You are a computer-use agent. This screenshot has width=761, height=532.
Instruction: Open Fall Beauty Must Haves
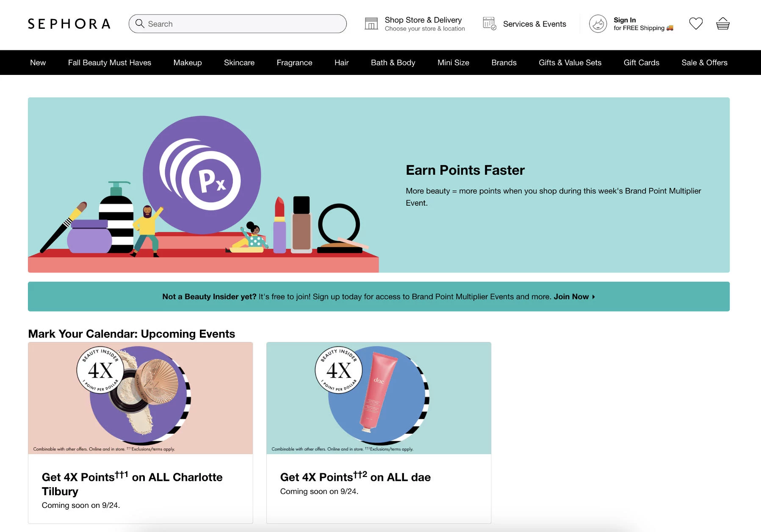pyautogui.click(x=110, y=63)
